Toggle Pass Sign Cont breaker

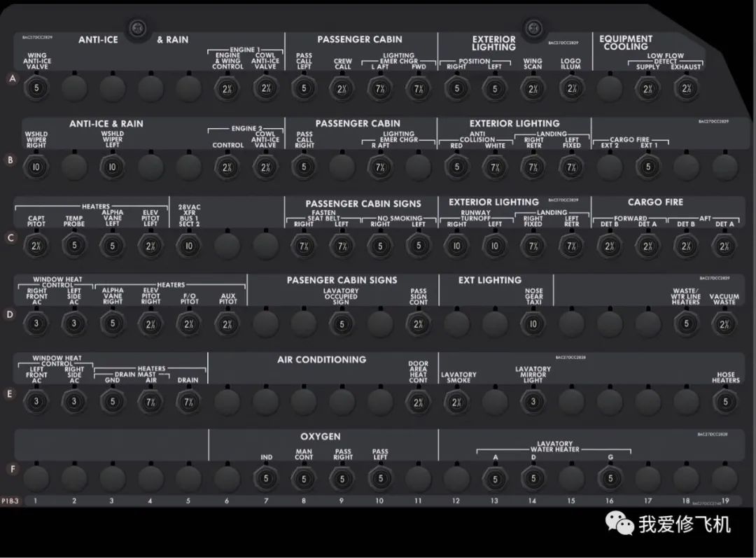coord(419,324)
